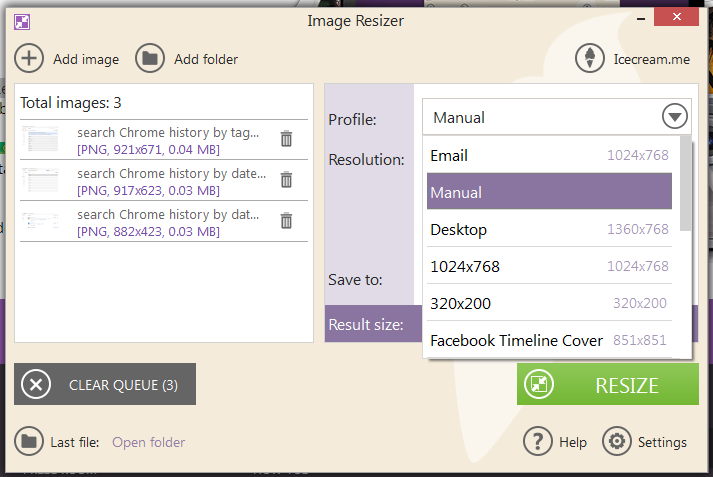Open the Icecream.me website icon

[590, 59]
